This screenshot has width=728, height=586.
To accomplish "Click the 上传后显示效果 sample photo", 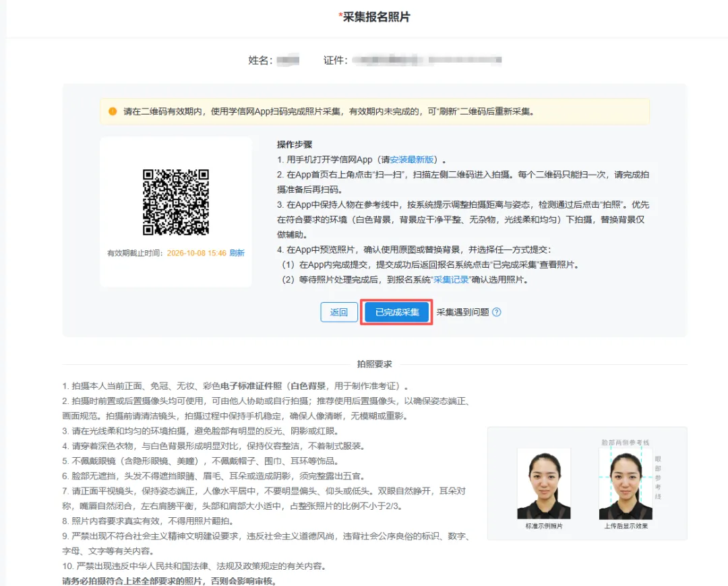I will coord(626,484).
